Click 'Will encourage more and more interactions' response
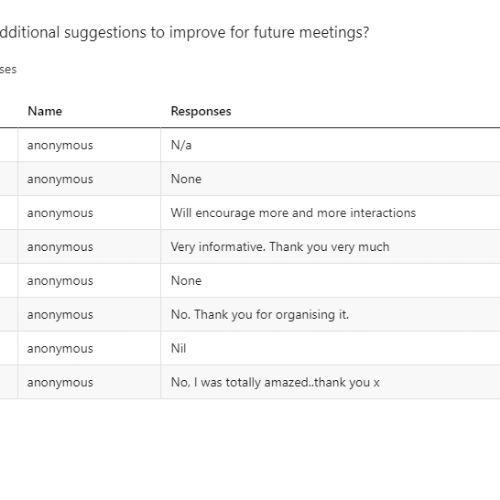This screenshot has width=500, height=500. (293, 213)
